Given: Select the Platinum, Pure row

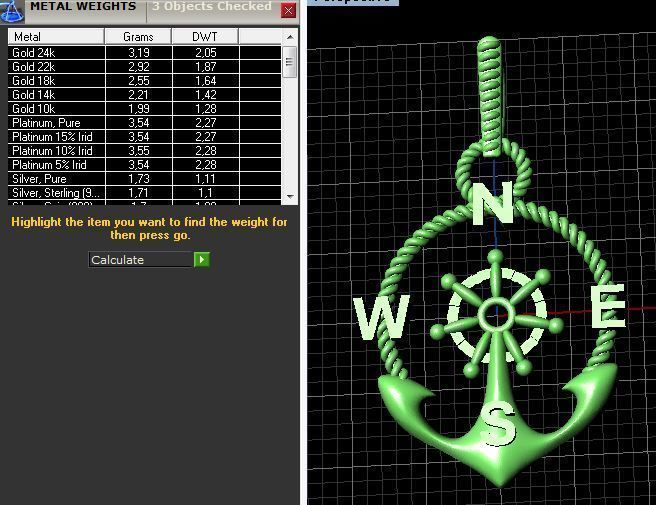Looking at the screenshot, I should [x=144, y=123].
